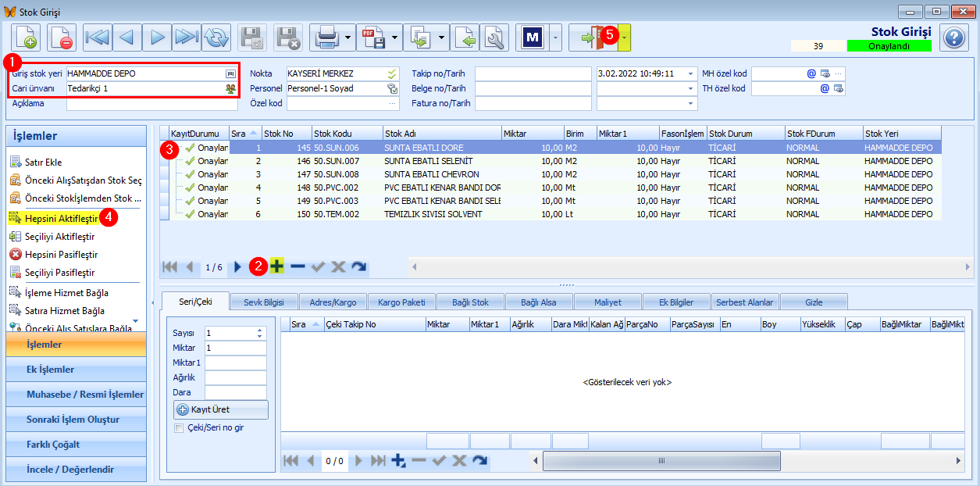Viewport: 980px width, 486px height.
Task: Click the delete record icon with red minus
Action: coord(62,37)
